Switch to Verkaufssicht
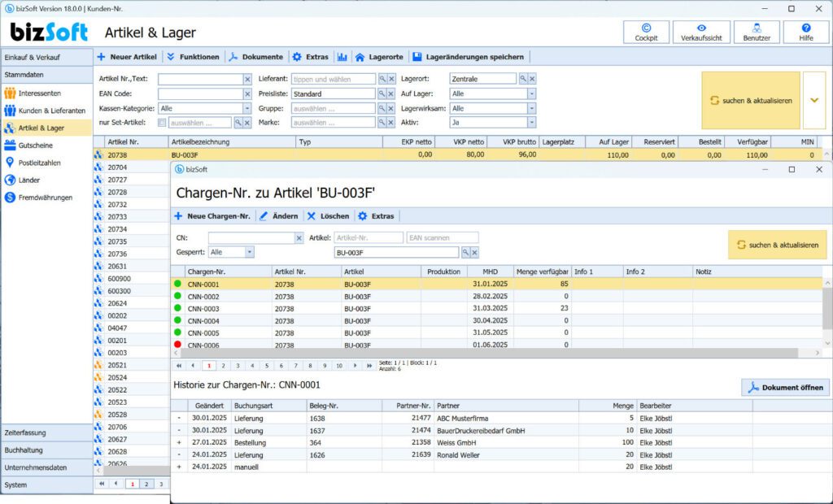 701,33
